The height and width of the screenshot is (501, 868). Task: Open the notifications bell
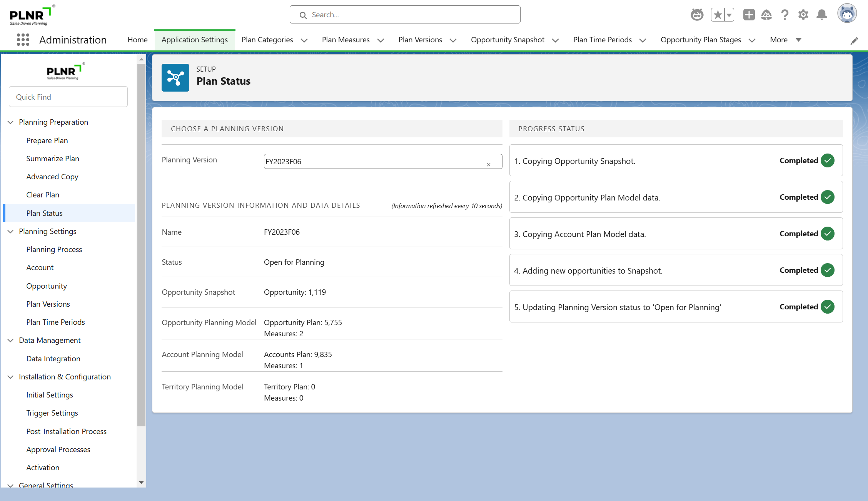[822, 15]
